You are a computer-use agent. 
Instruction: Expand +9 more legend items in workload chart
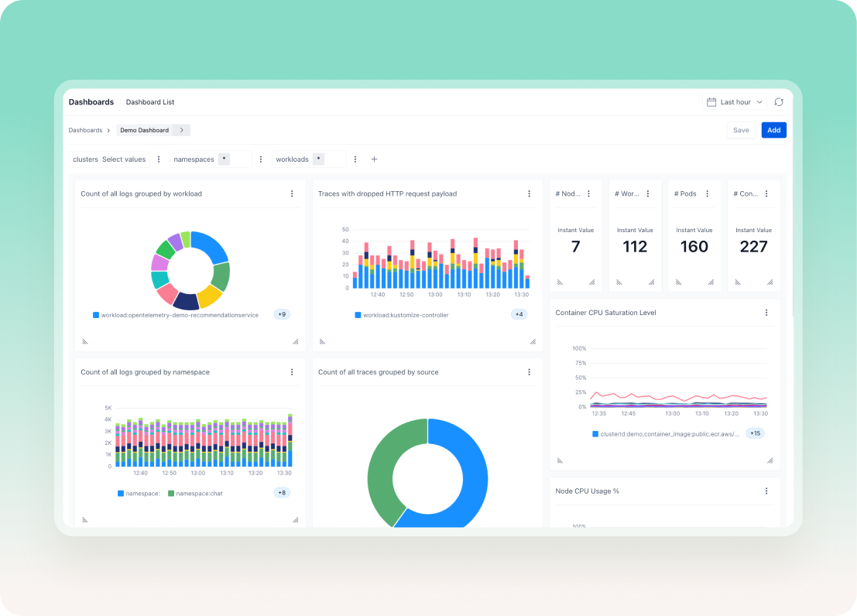pos(282,315)
